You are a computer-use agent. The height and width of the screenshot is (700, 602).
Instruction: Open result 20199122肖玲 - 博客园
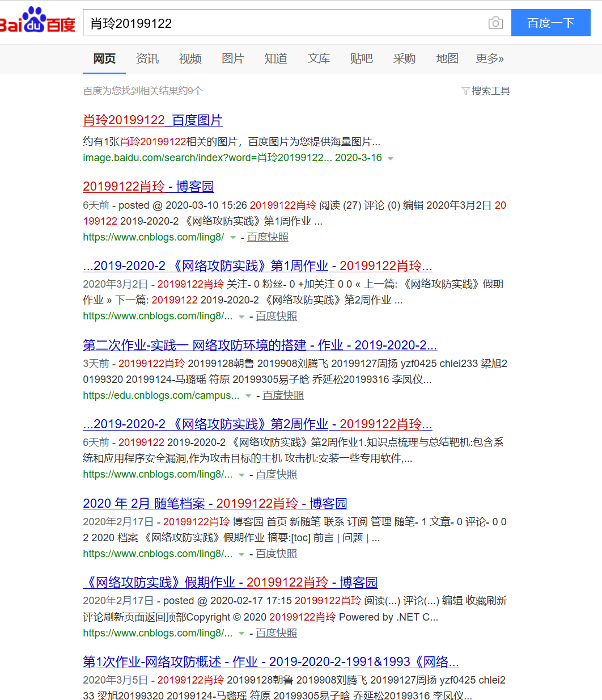click(x=149, y=187)
